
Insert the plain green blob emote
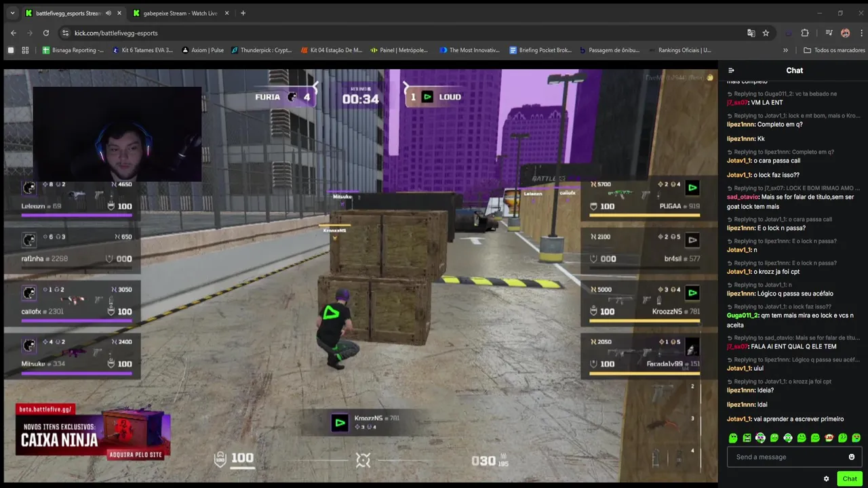coord(733,438)
